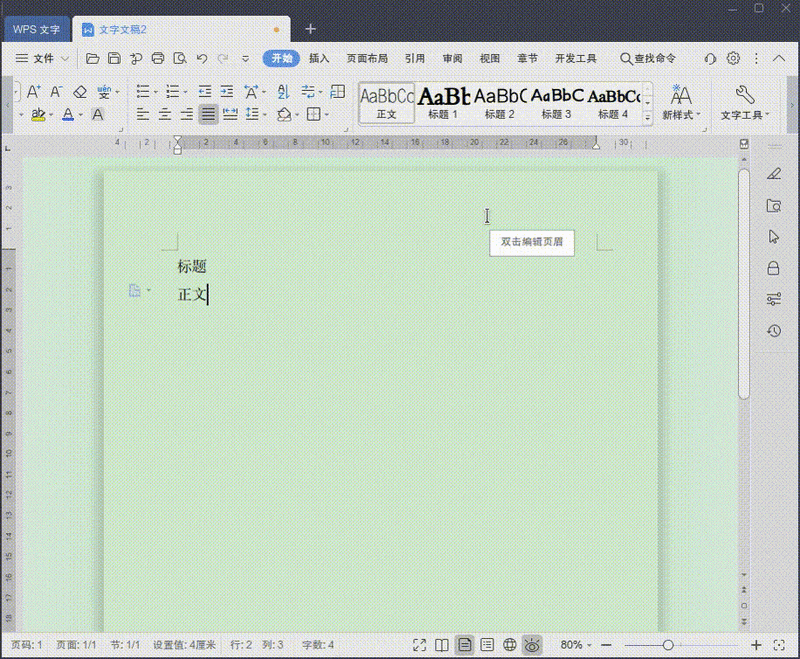Click the increase indent icon

(x=227, y=92)
